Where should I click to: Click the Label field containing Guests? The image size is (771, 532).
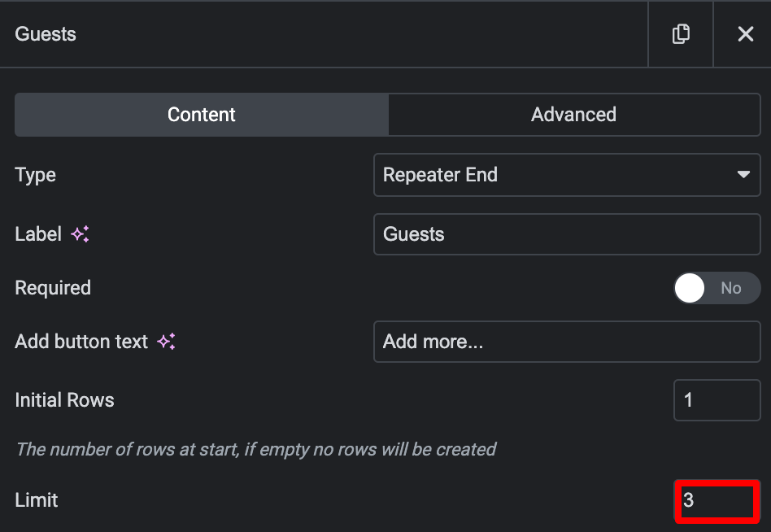(x=567, y=234)
